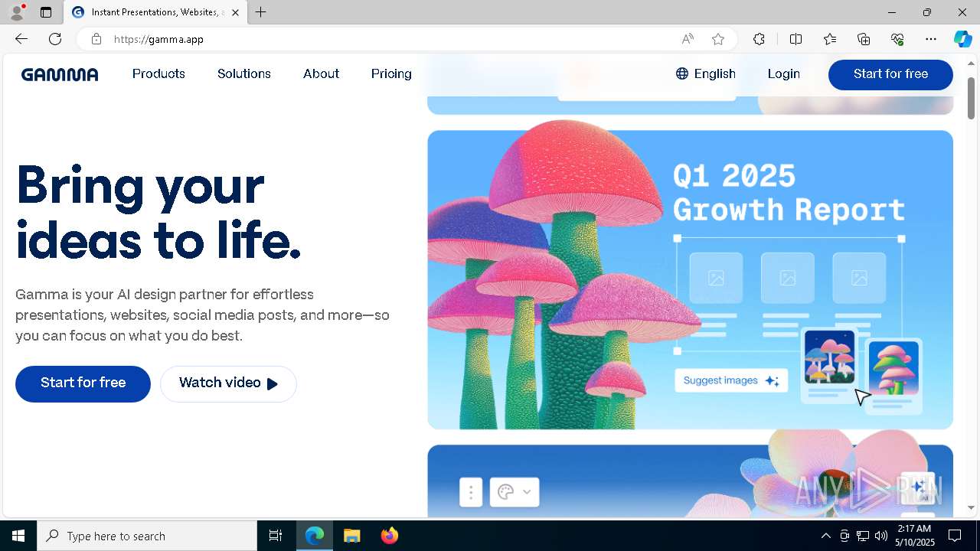
Task: Click the browser Back button
Action: (x=21, y=39)
